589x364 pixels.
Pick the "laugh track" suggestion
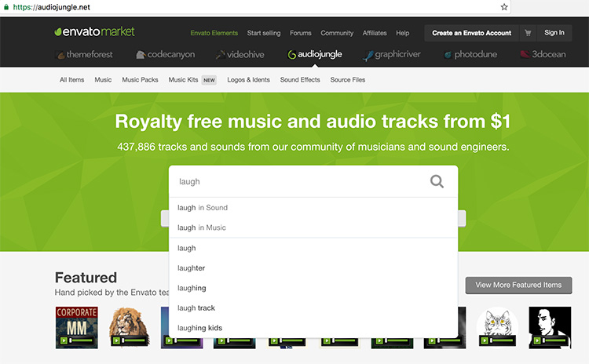[196, 308]
